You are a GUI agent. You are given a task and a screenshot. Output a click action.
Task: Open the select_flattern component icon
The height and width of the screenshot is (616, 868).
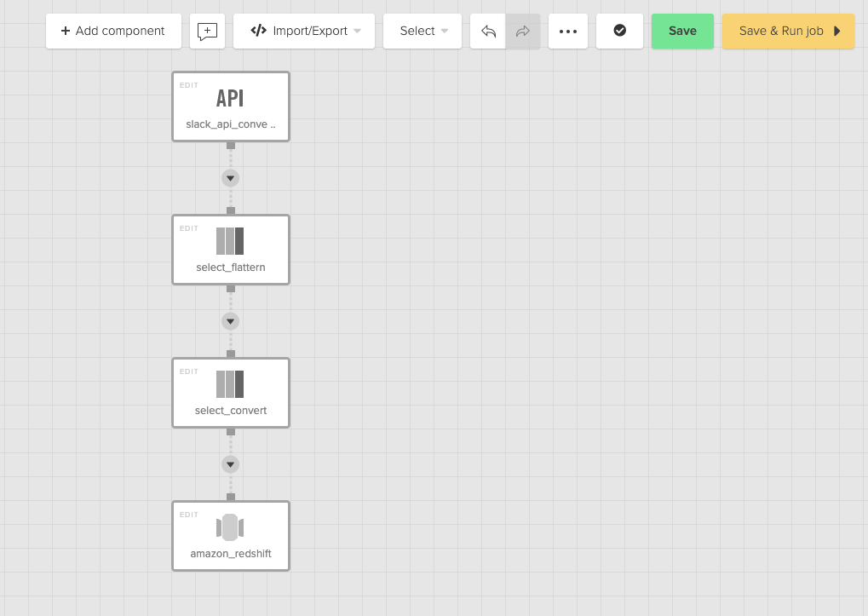pos(230,241)
